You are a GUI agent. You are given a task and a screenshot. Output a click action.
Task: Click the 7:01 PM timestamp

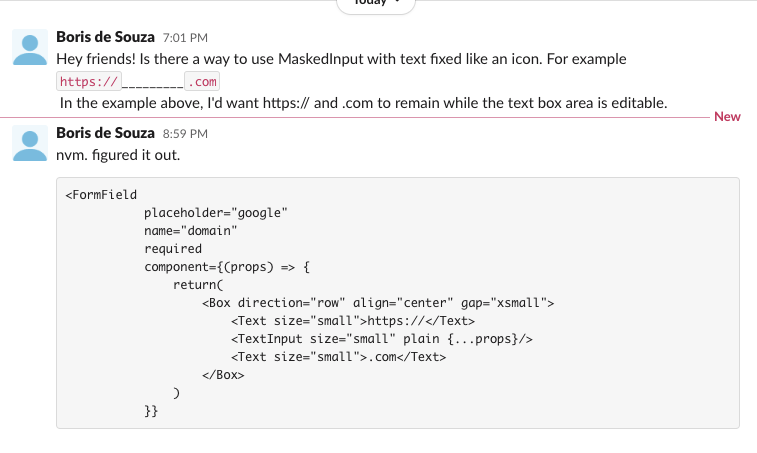[185, 38]
